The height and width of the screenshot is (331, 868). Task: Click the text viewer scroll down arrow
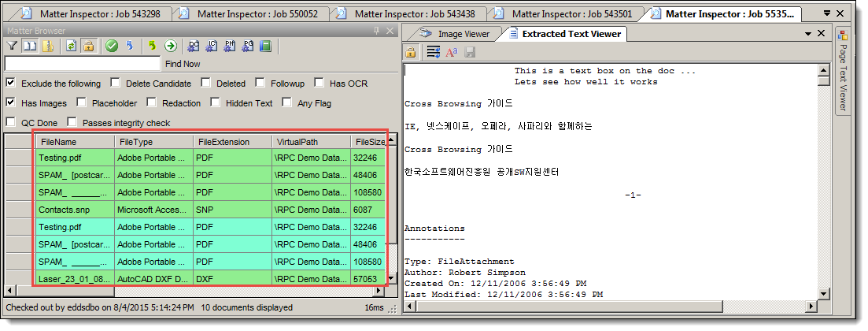pyautogui.click(x=824, y=294)
